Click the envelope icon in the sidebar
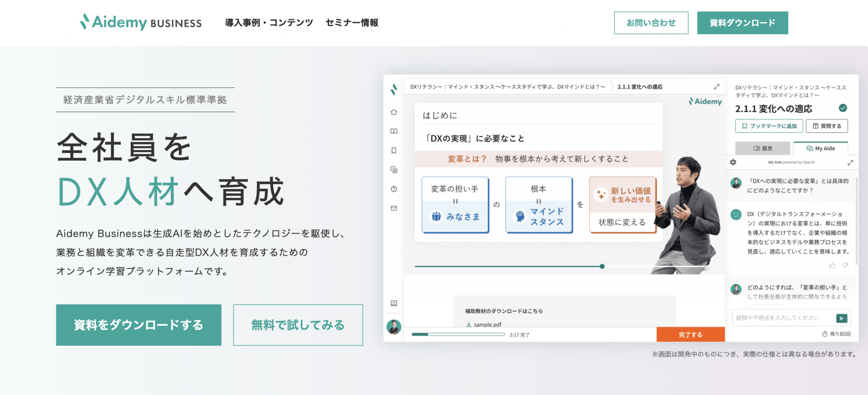 tap(393, 207)
